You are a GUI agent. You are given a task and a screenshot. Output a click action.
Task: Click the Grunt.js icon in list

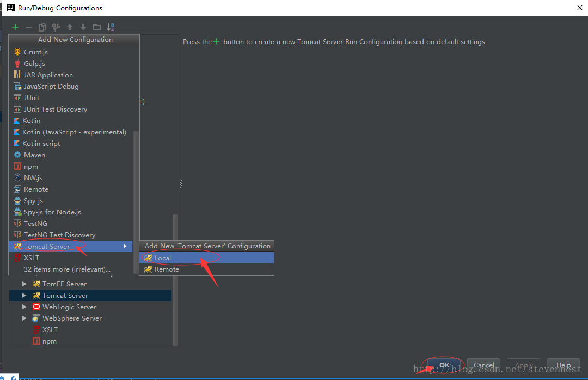click(17, 52)
